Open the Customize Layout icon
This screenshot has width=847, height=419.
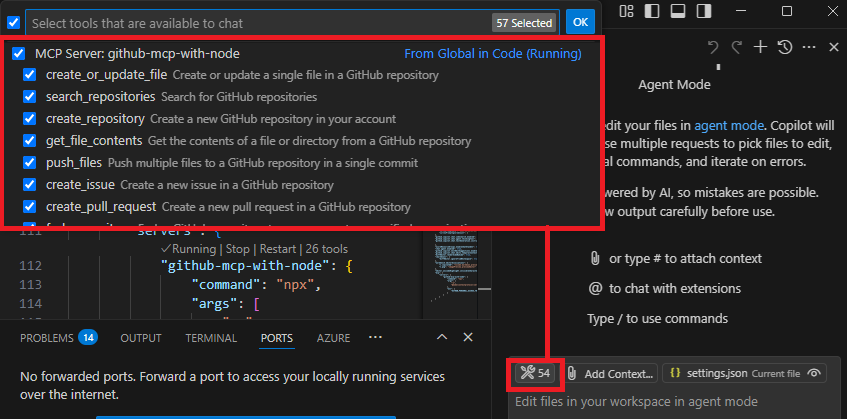point(627,11)
